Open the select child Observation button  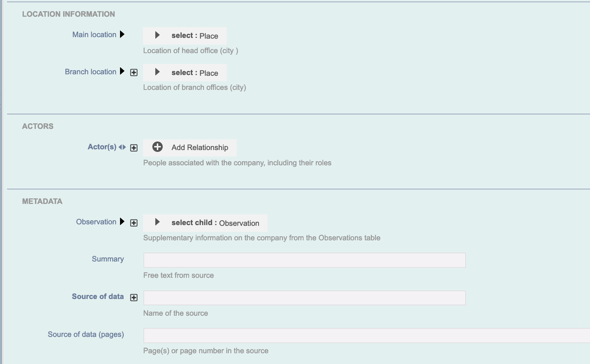[205, 223]
